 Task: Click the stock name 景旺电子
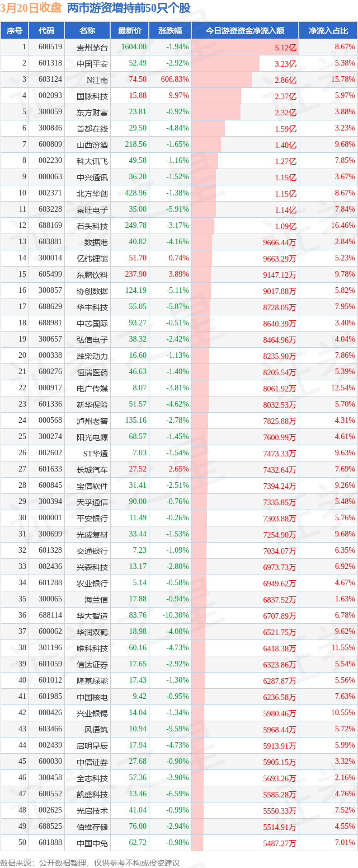(x=93, y=210)
